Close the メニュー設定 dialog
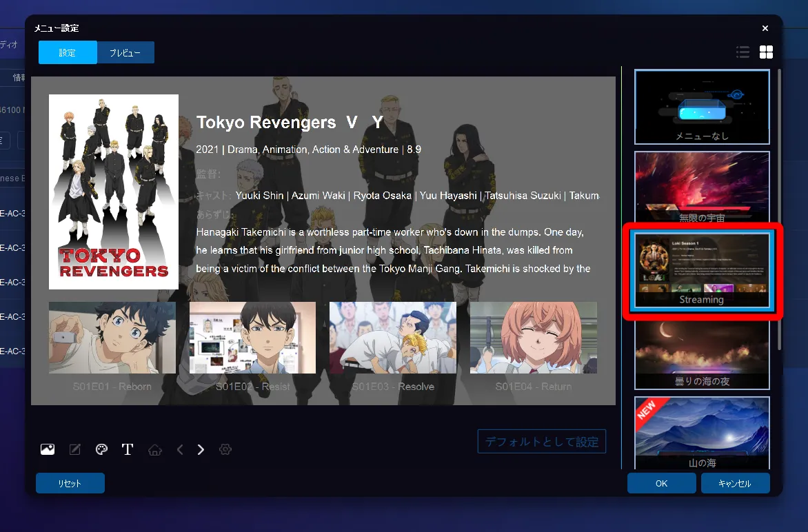The height and width of the screenshot is (532, 808). point(765,28)
